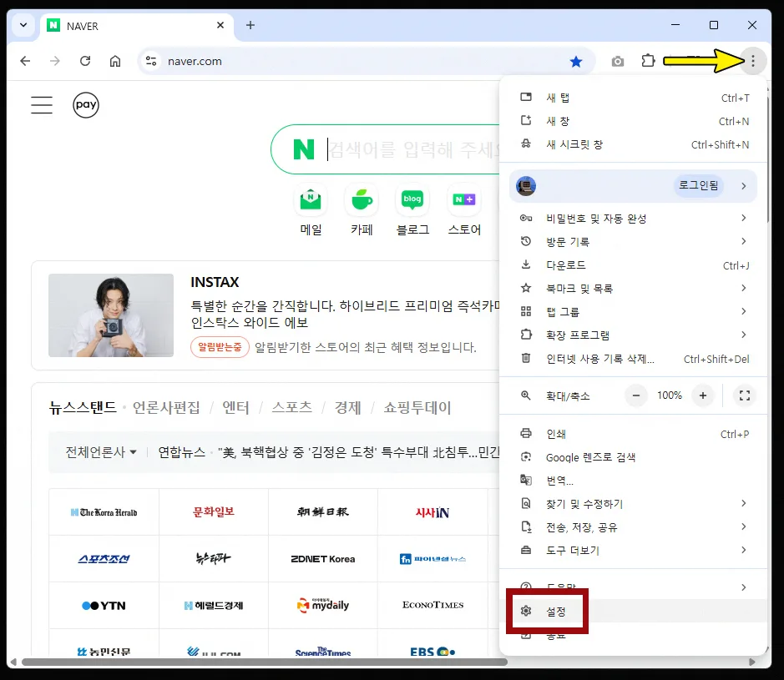Open the 메일 mail service icon

click(x=311, y=200)
